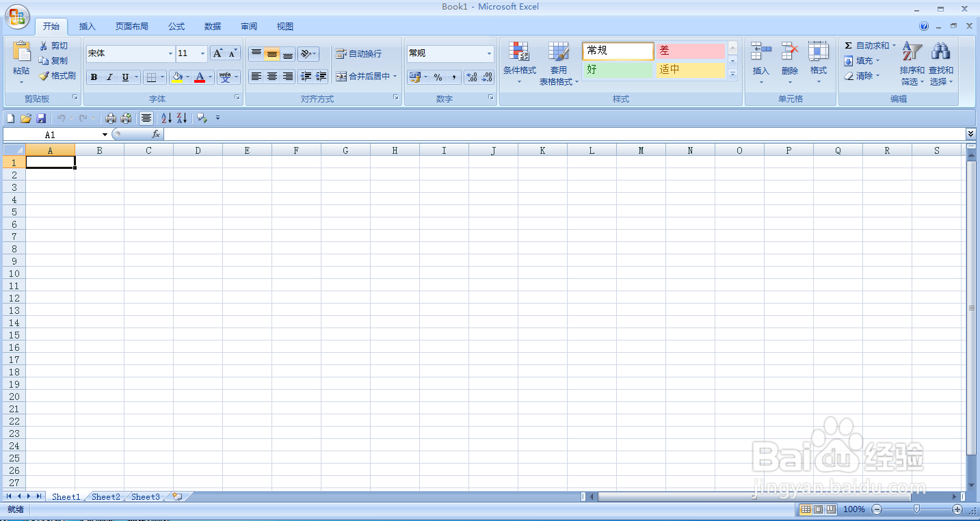Click the decrease indent icon

[306, 77]
